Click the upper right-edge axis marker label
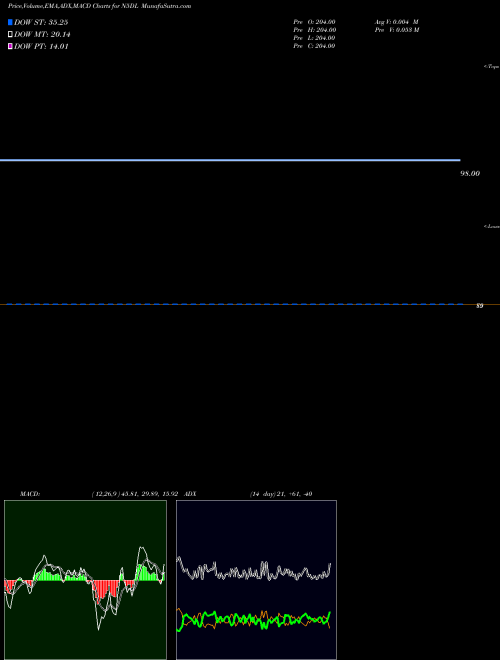Image resolution: width=500 pixels, height=660 pixels. pyautogui.click(x=492, y=67)
